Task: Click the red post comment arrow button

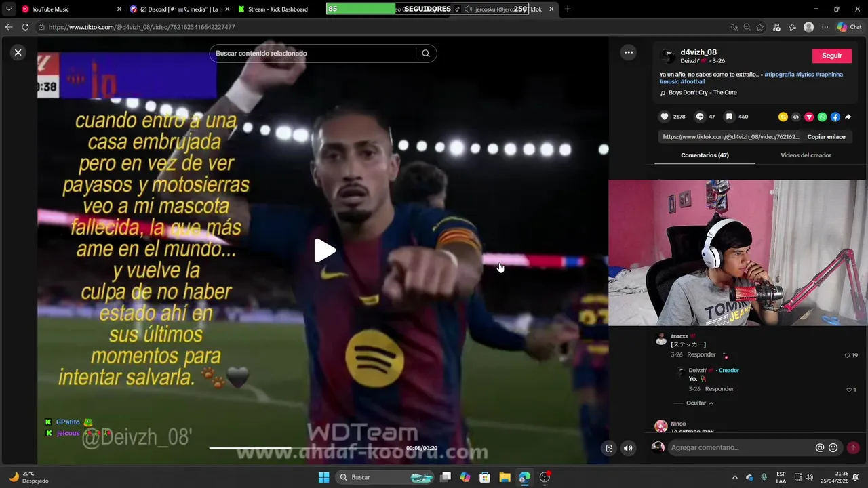Action: [x=853, y=447]
